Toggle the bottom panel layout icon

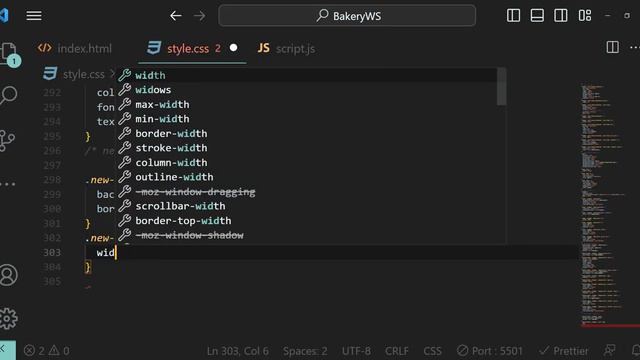click(537, 16)
